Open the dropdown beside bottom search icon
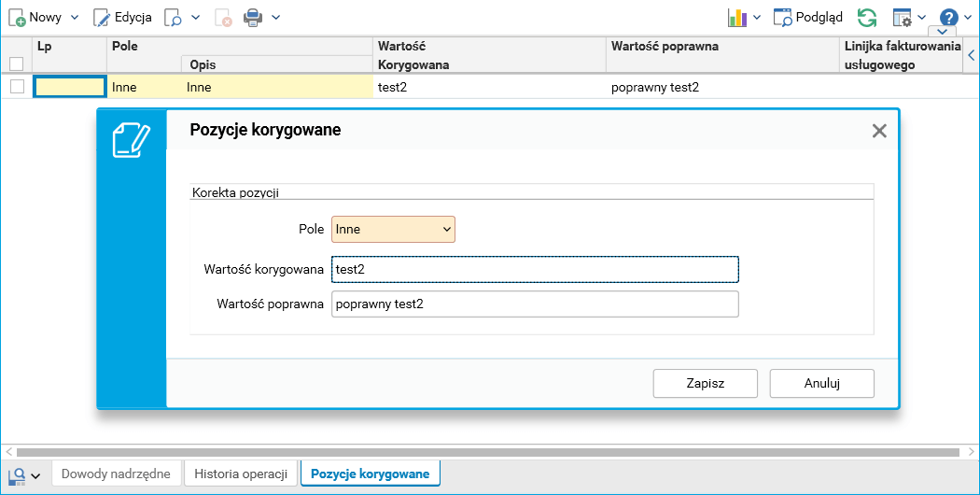The height and width of the screenshot is (495, 980). pos(35,476)
